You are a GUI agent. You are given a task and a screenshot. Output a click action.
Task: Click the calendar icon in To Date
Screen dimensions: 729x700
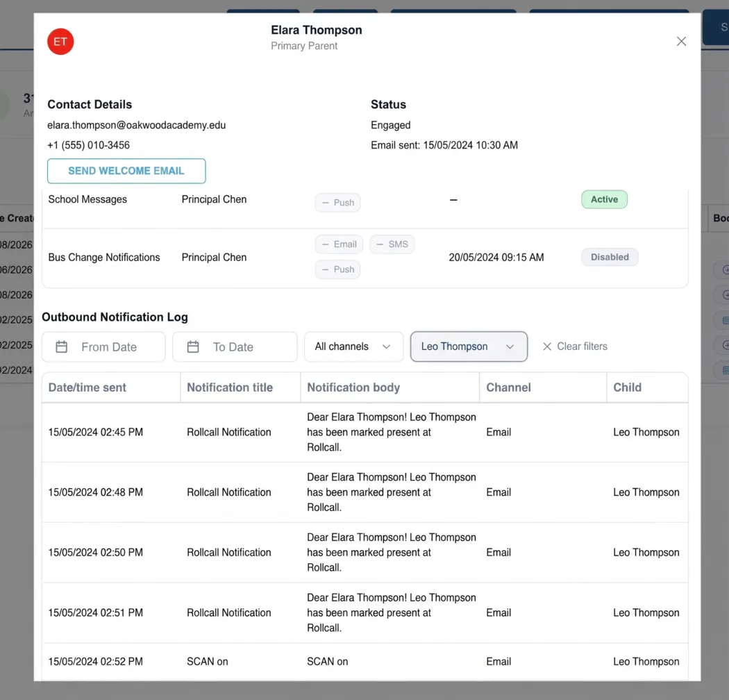click(193, 347)
